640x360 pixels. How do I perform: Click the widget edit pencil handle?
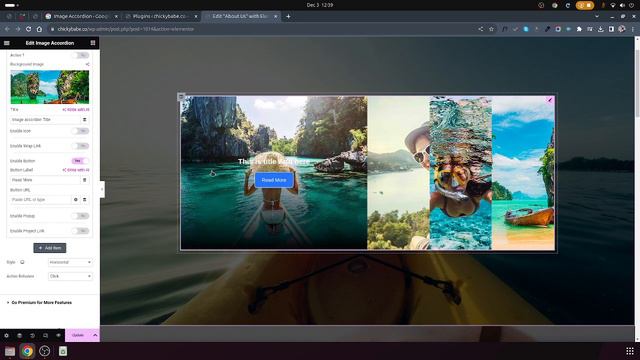coord(550,100)
